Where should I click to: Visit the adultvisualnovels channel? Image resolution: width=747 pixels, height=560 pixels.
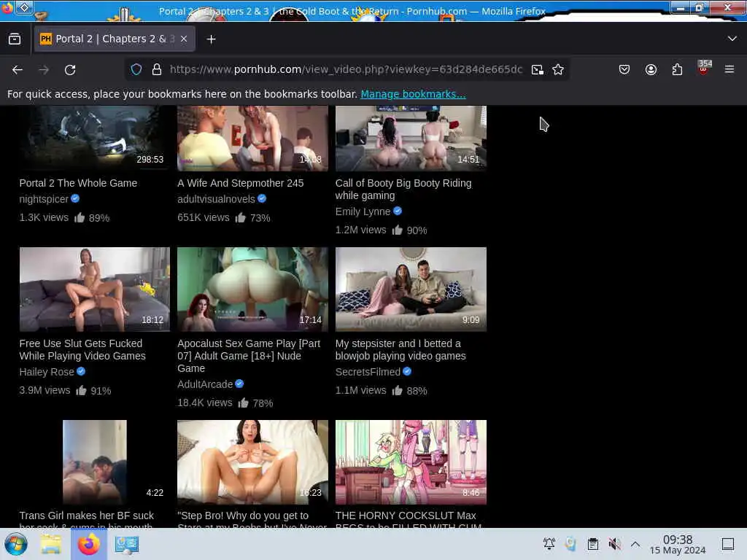point(216,199)
